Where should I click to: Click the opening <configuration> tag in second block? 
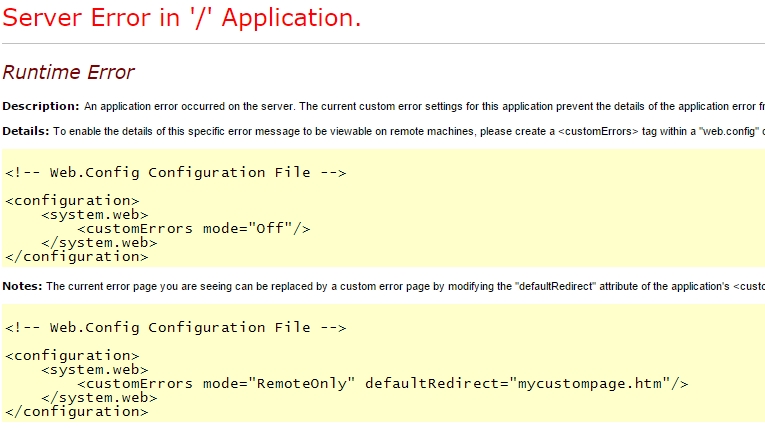coord(72,355)
